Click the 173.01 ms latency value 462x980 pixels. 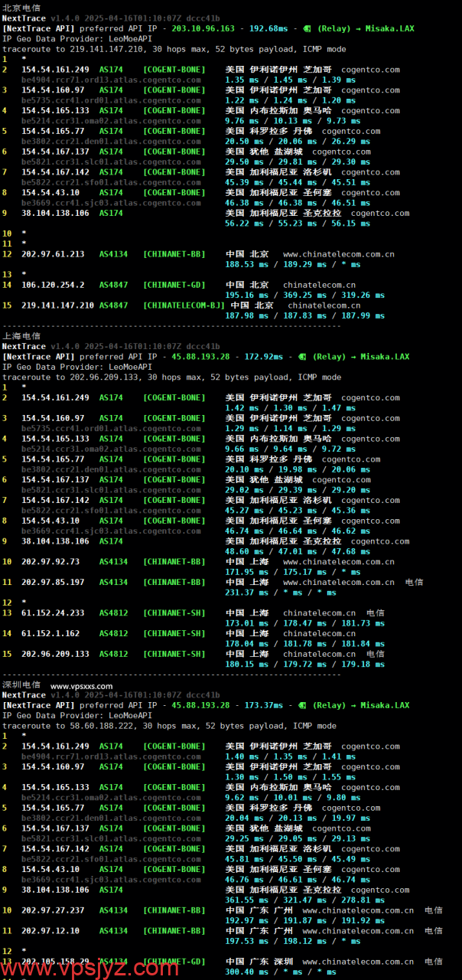pyautogui.click(x=246, y=623)
